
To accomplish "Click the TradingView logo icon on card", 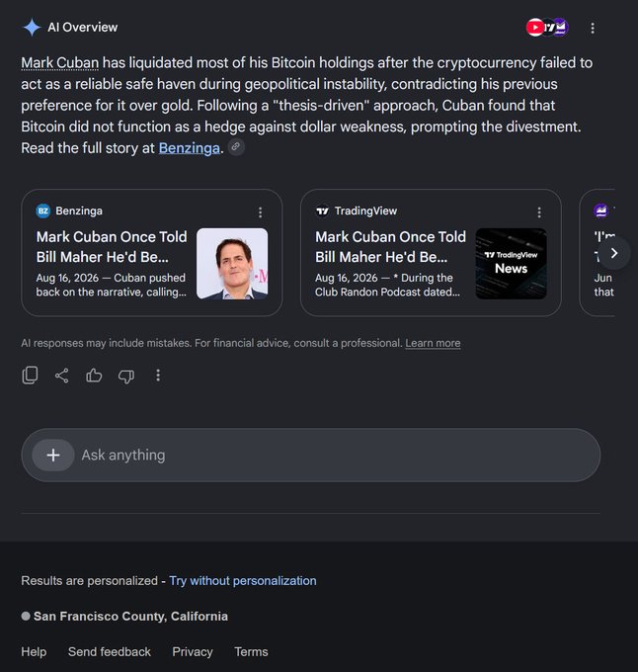I will 322,210.
